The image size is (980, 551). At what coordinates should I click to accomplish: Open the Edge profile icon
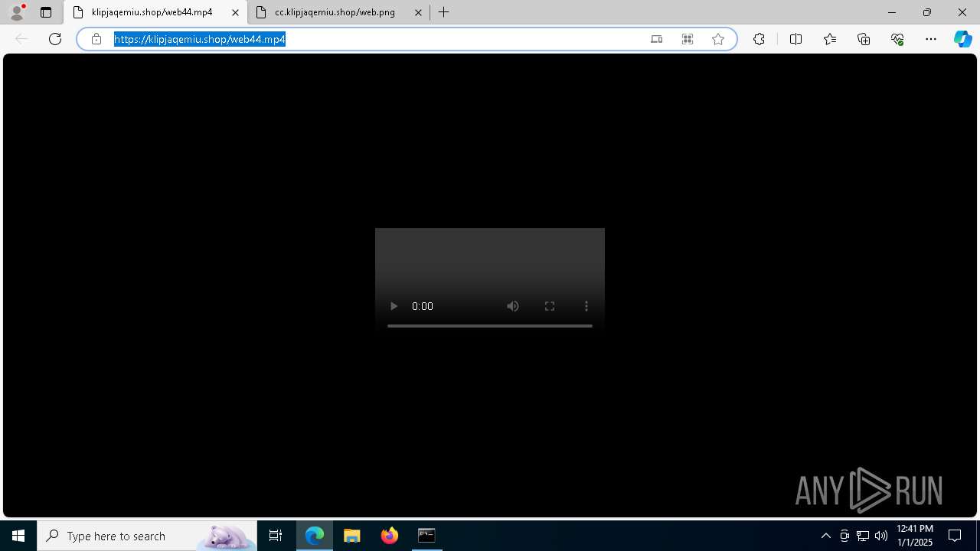tap(17, 12)
